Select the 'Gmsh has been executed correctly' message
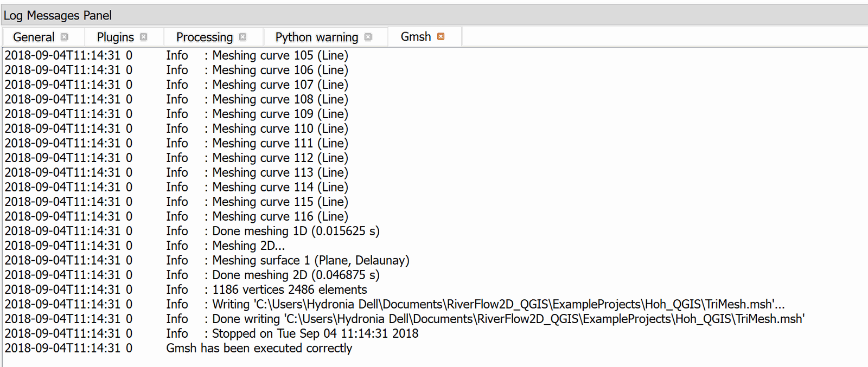This screenshot has height=367, width=868. point(259,348)
